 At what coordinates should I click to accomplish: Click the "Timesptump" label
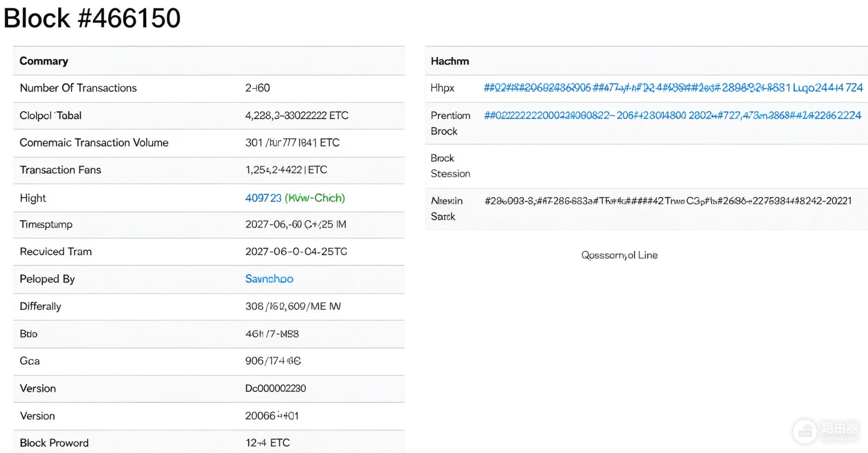click(x=46, y=224)
